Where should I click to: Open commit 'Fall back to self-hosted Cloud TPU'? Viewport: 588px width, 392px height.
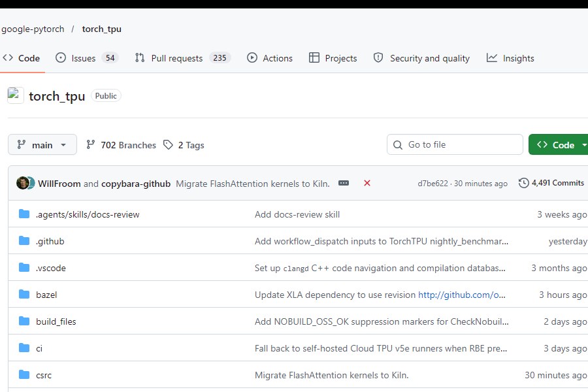point(381,348)
